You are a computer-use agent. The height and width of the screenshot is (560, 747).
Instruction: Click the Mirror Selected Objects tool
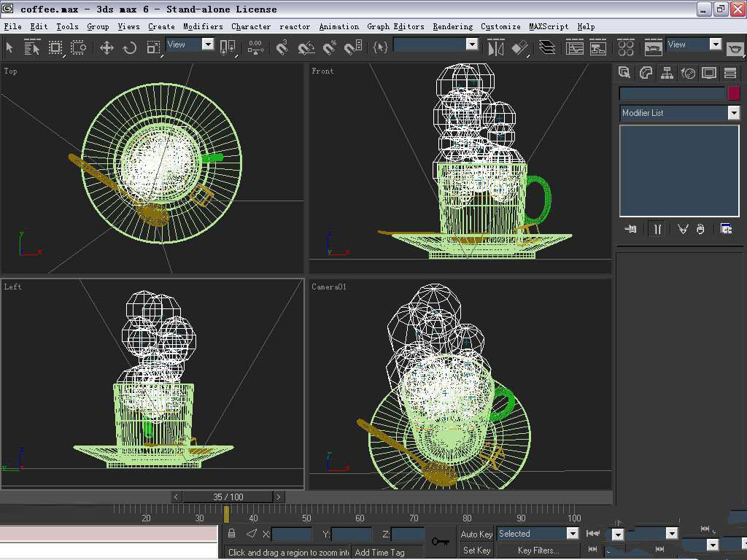495,47
